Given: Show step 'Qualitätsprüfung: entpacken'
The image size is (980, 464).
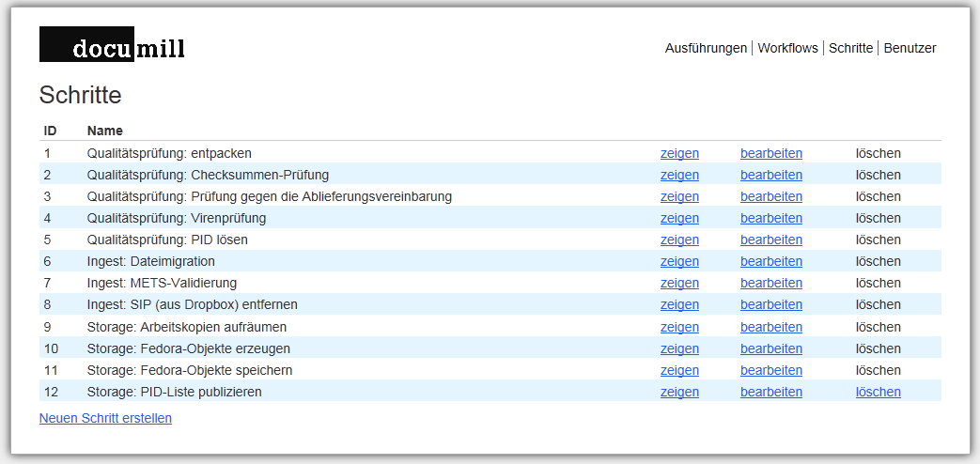Looking at the screenshot, I should click(x=679, y=153).
